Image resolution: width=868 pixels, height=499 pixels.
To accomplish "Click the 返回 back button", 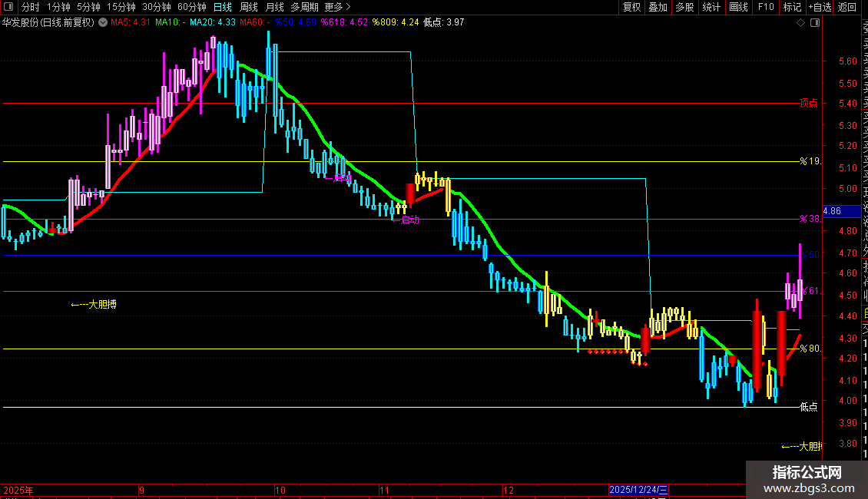I will click(x=847, y=7).
